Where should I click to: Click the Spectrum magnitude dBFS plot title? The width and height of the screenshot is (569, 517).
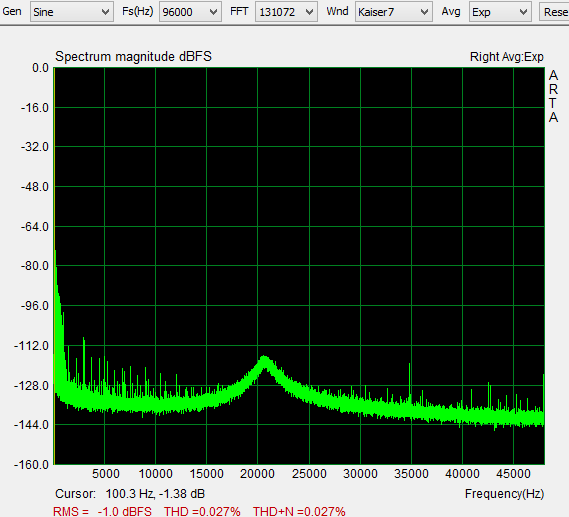133,57
